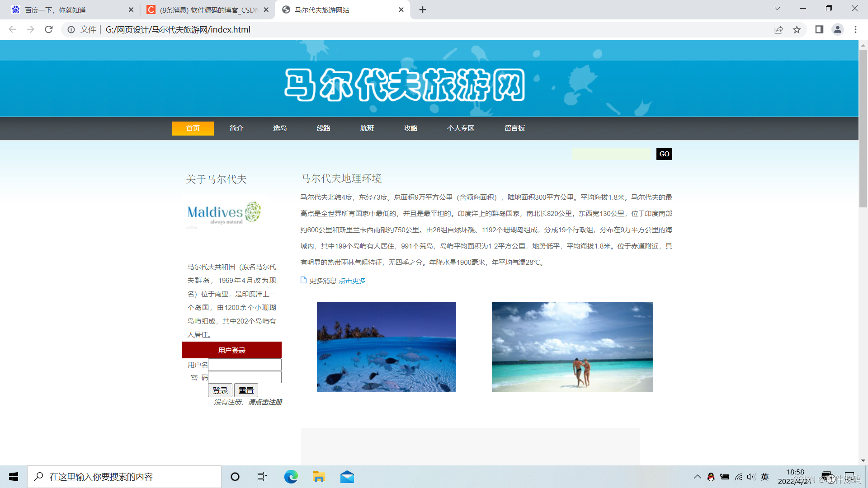The height and width of the screenshot is (488, 868).
Task: Click the user profile avatar icon
Action: pos(837,29)
